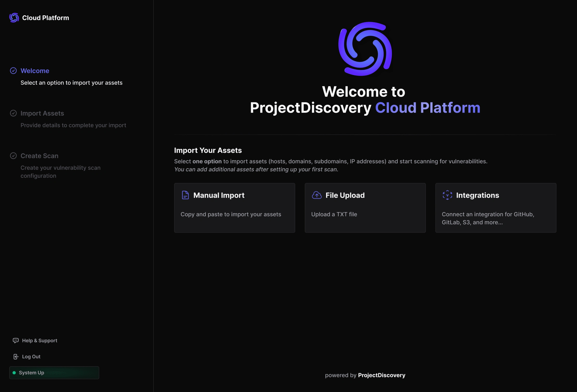Click the Integrations connector icon

point(447,195)
